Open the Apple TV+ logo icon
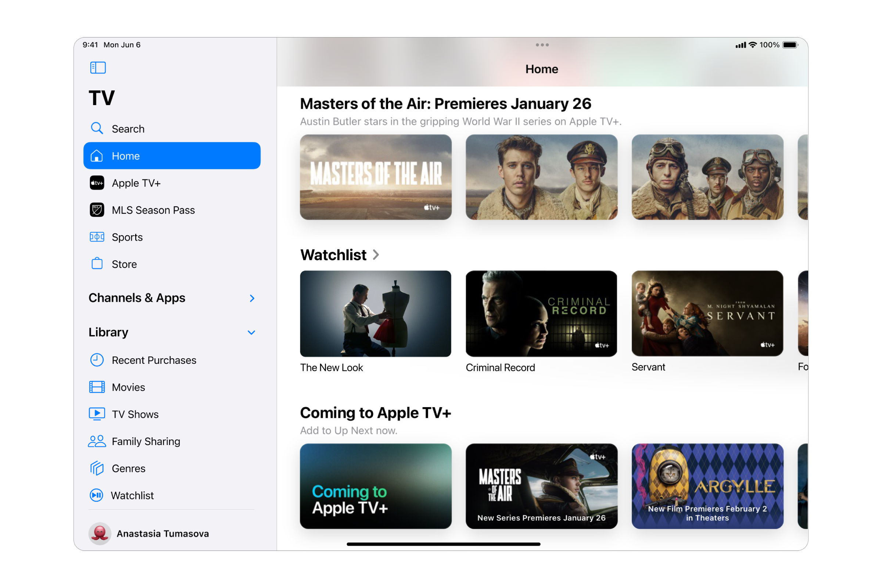882x588 pixels. [x=97, y=183]
